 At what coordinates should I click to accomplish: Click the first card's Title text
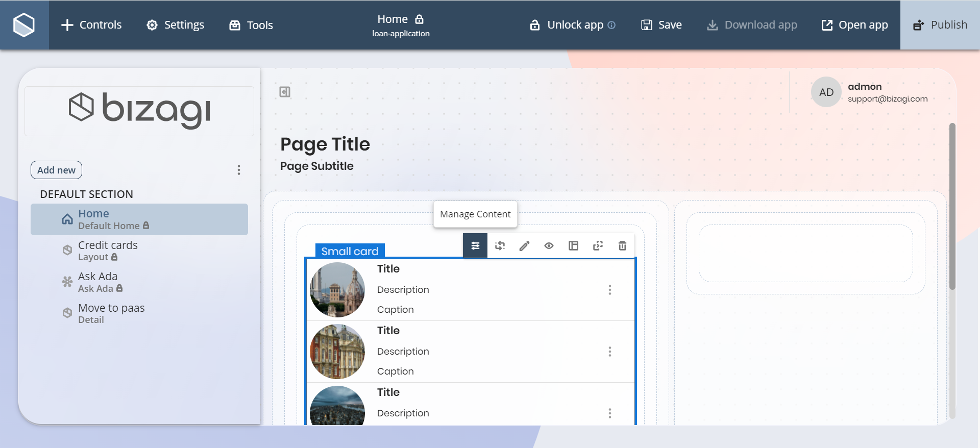tap(388, 269)
